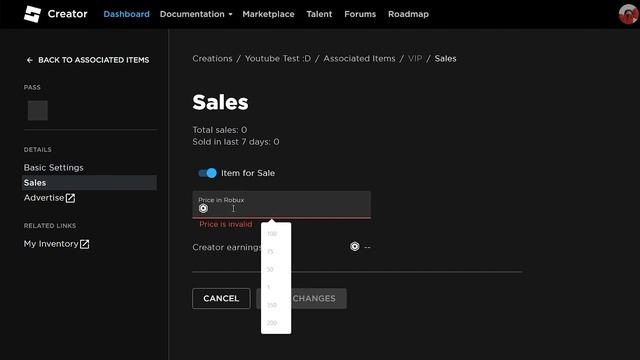Select 100 from the price suggestions
This screenshot has width=640, height=360.
point(272,234)
